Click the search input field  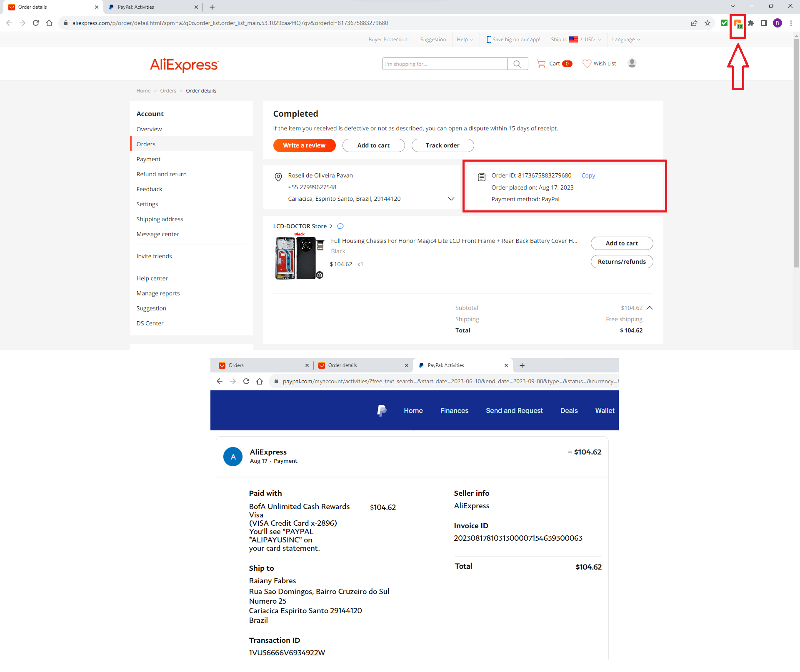coord(444,64)
